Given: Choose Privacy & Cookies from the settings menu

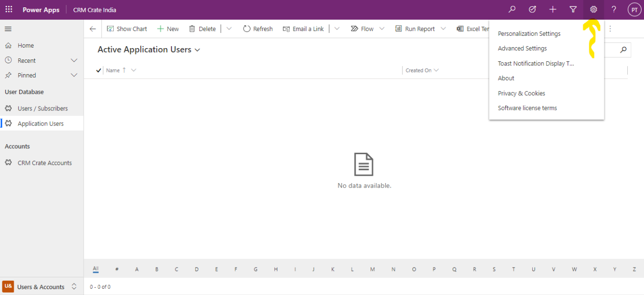Looking at the screenshot, I should pyautogui.click(x=521, y=93).
